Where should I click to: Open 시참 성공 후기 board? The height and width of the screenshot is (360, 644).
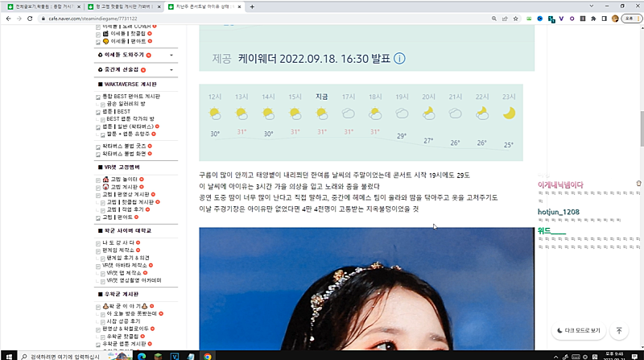[124, 321]
